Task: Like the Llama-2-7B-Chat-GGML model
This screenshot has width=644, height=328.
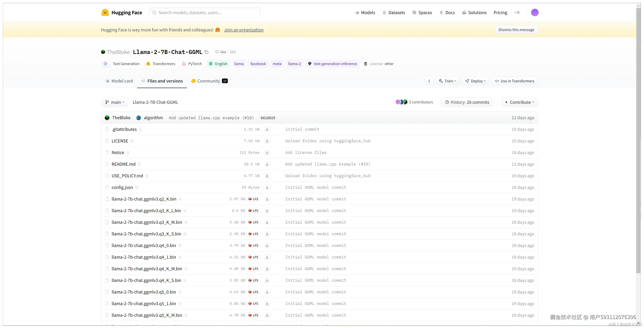Action: click(x=221, y=52)
